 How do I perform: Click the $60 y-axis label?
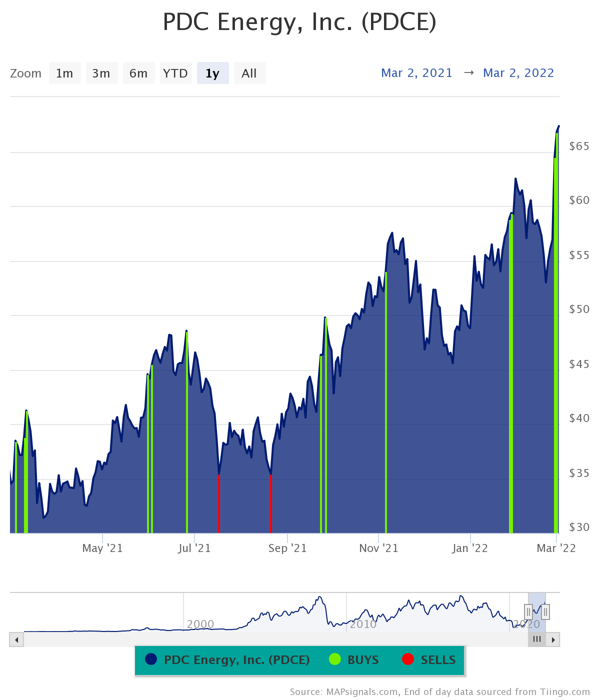579,200
